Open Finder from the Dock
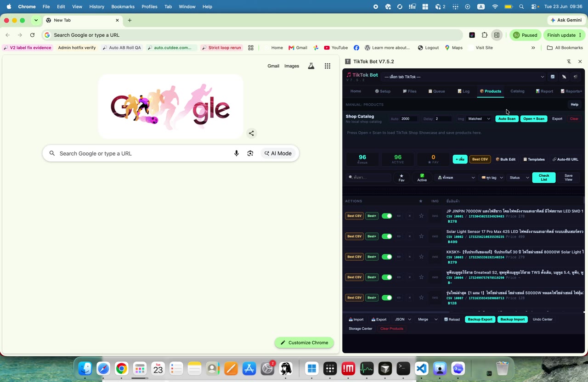The width and height of the screenshot is (588, 382). [x=85, y=368]
